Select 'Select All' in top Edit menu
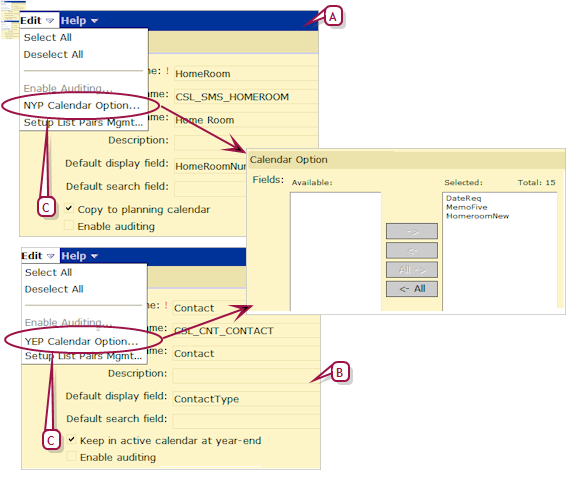The height and width of the screenshot is (480, 576). coord(48,37)
